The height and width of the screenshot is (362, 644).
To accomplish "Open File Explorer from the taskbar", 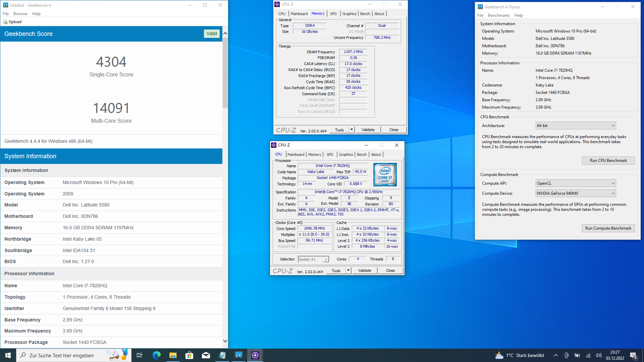I will click(173, 355).
